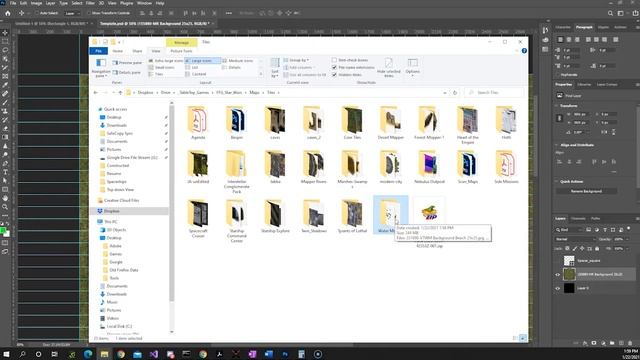The image size is (640, 360).
Task: Click the Back navigation arrow in Explorer
Action: 96,93
